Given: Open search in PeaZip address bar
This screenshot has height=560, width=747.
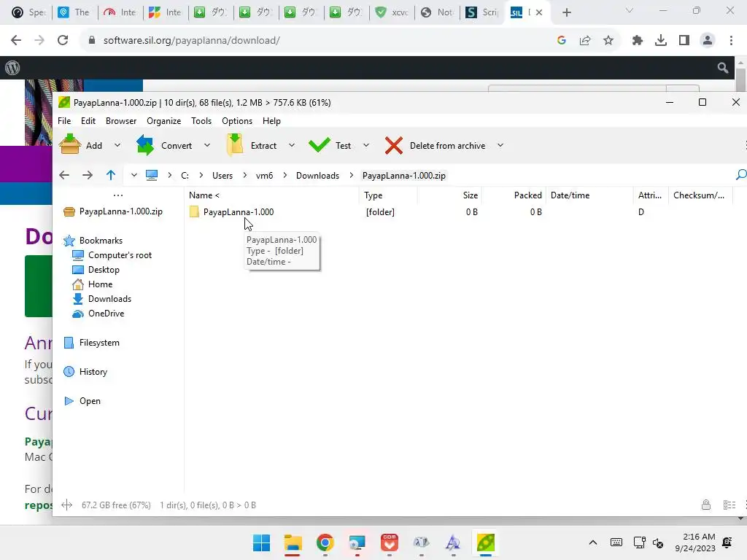Looking at the screenshot, I should 741,175.
